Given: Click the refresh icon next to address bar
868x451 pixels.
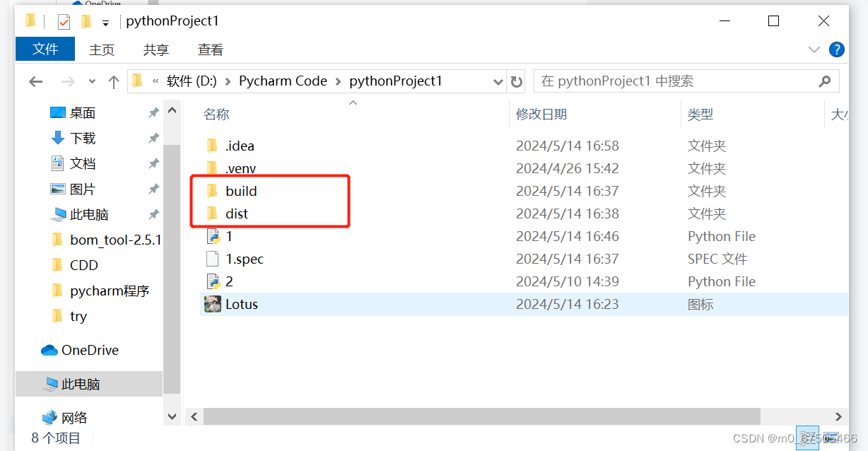Looking at the screenshot, I should 517,81.
